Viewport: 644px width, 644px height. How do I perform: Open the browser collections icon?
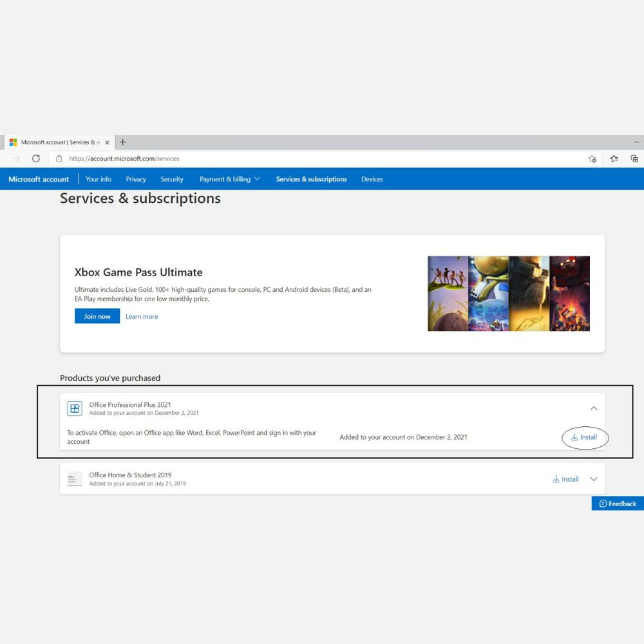(634, 158)
